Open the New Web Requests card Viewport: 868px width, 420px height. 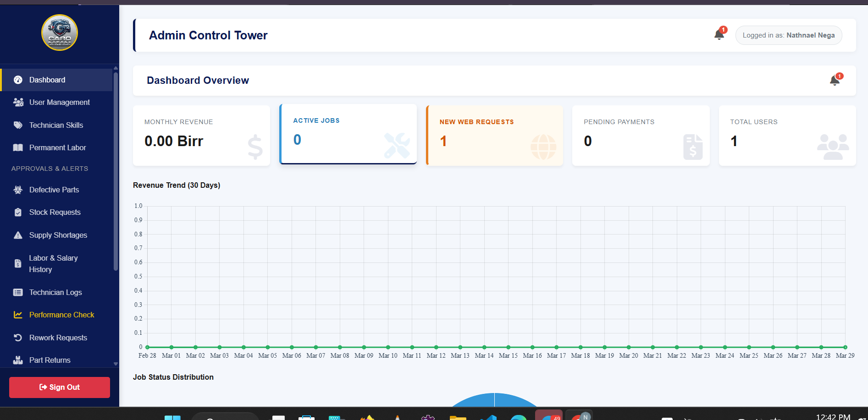494,136
